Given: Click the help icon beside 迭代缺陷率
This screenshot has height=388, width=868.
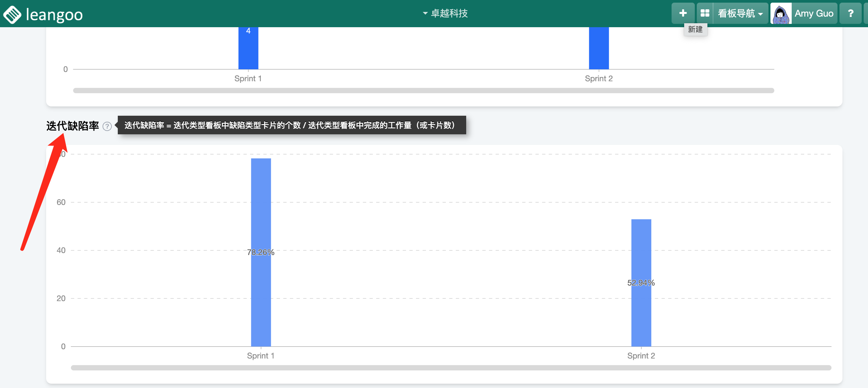Looking at the screenshot, I should [107, 126].
